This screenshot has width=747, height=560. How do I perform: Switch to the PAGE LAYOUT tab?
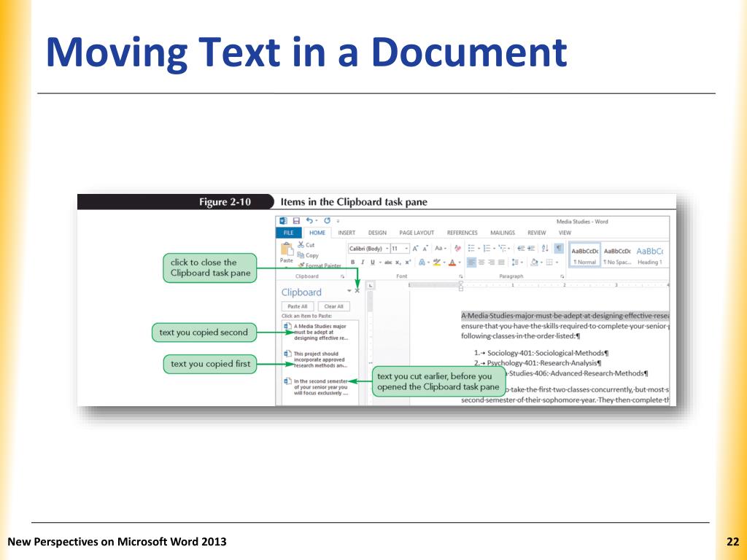[417, 233]
